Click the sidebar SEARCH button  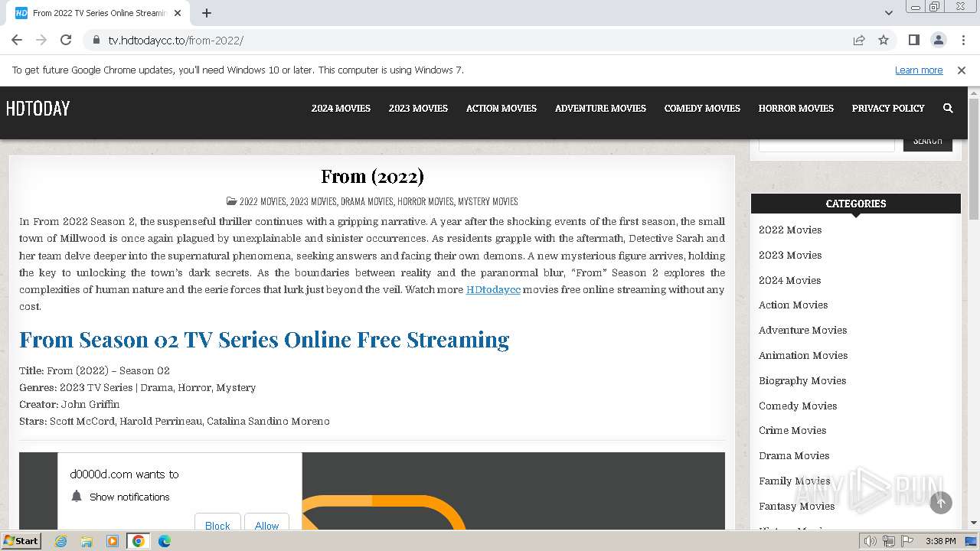(927, 142)
